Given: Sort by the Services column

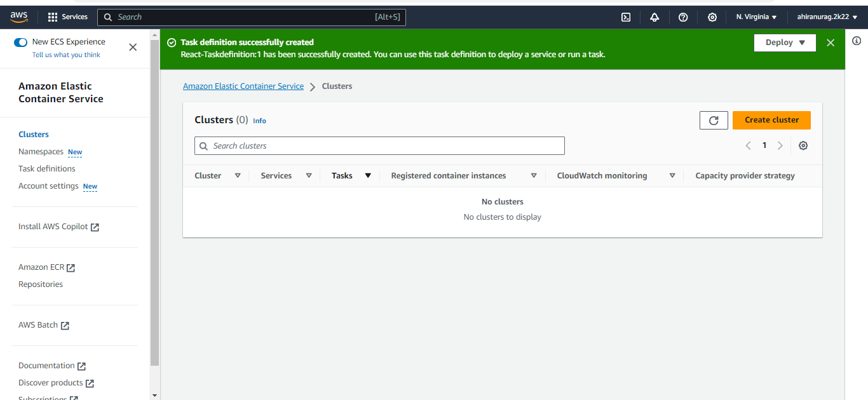Looking at the screenshot, I should tap(309, 176).
